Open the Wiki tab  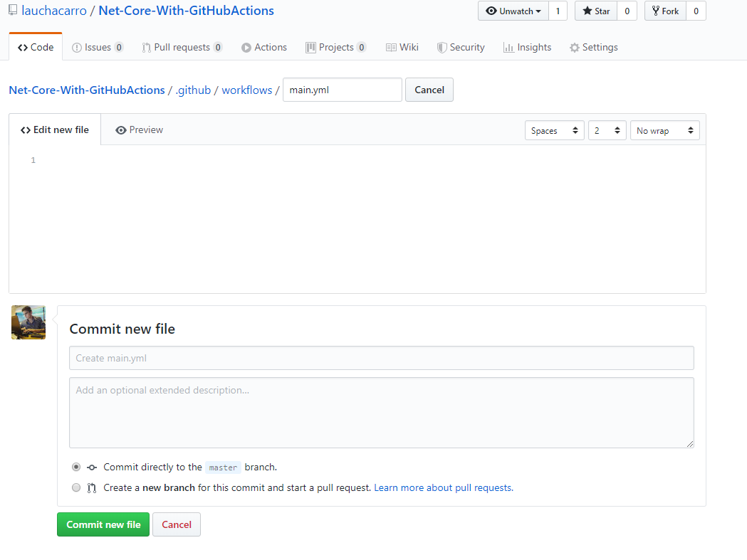[x=402, y=47]
